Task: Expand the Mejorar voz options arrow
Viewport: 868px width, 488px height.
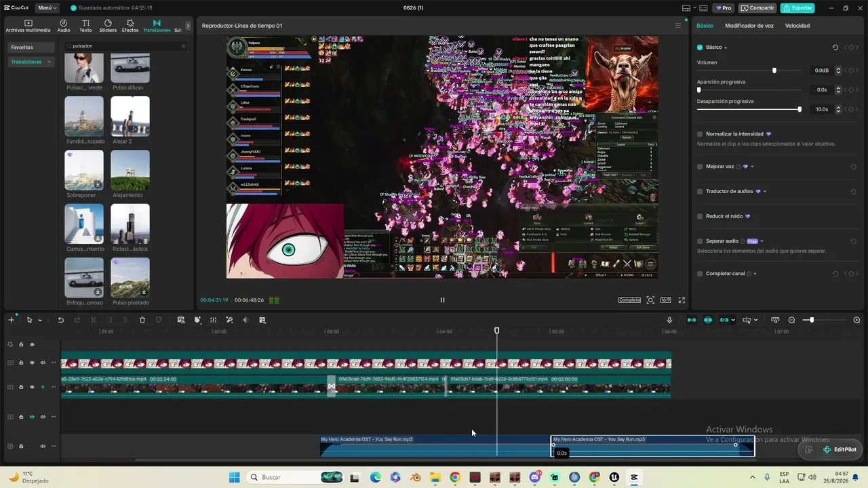Action: point(752,167)
